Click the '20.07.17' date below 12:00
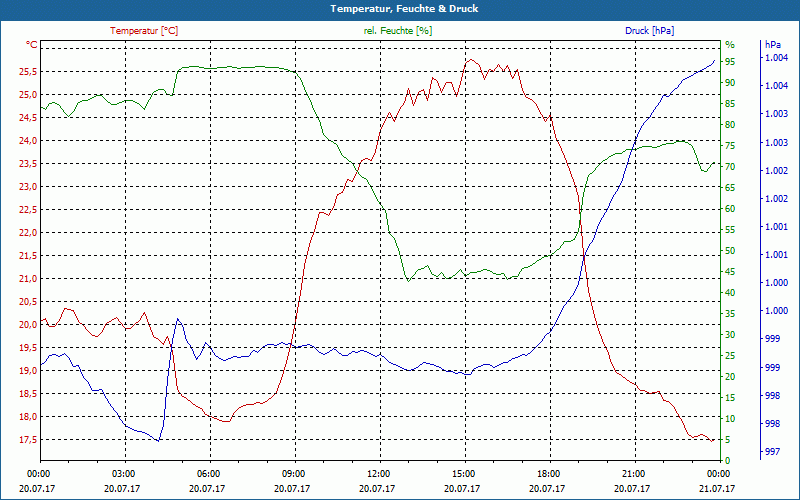The image size is (800, 500). [x=378, y=488]
